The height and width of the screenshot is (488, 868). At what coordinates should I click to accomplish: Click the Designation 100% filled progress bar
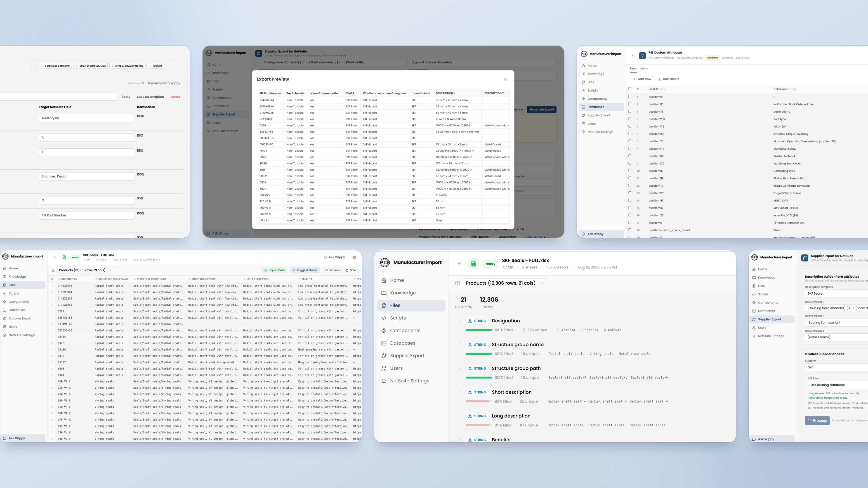coord(479,330)
